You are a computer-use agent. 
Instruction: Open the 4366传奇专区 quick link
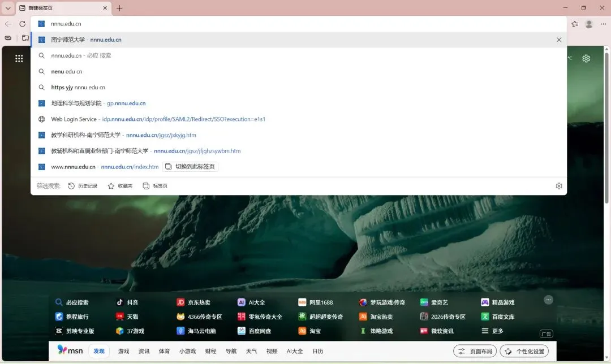coord(199,317)
